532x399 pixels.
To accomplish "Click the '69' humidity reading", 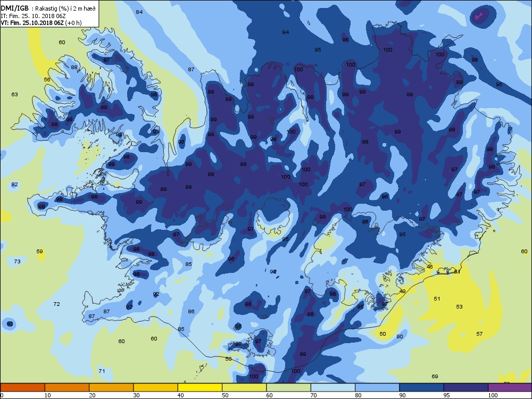I will point(435,376).
